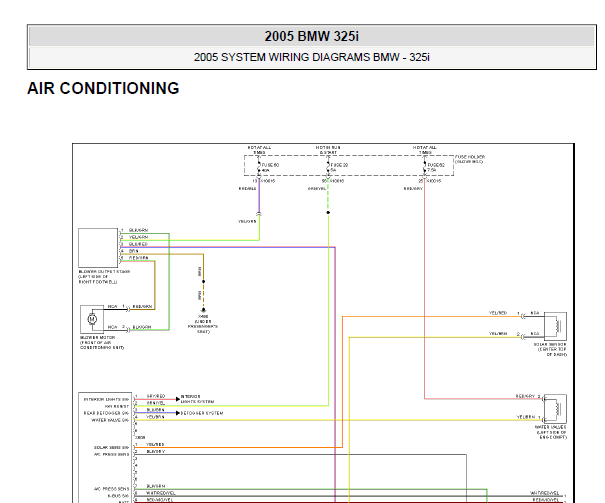Viewport: 605px width, 503px height.
Task: Click the 'FUSE HOLDER' label
Action: click(470, 157)
